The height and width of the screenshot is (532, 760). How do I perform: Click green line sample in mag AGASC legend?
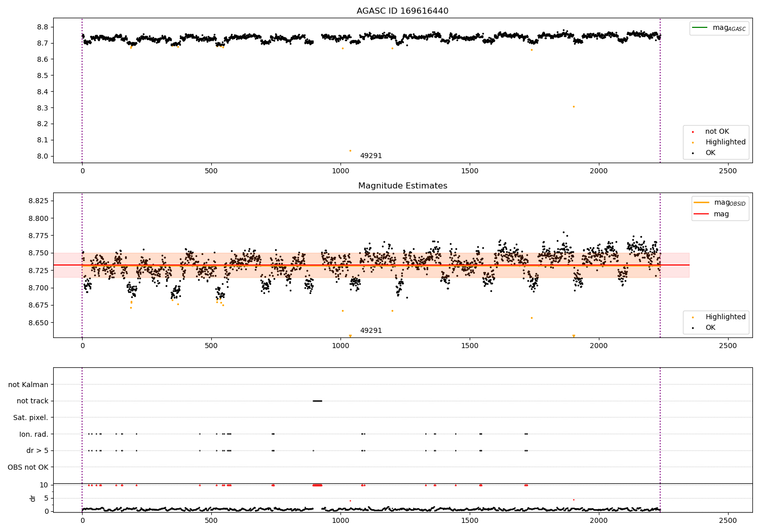point(700,28)
